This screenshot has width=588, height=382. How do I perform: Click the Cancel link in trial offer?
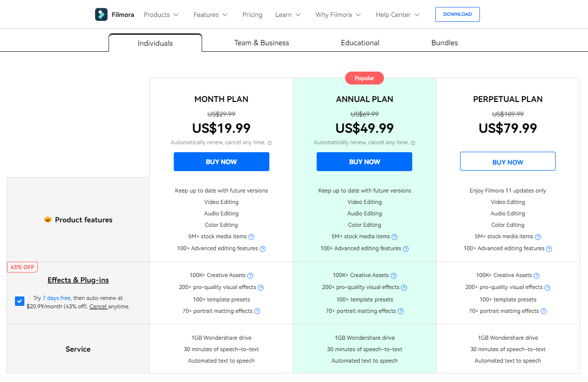click(x=98, y=306)
